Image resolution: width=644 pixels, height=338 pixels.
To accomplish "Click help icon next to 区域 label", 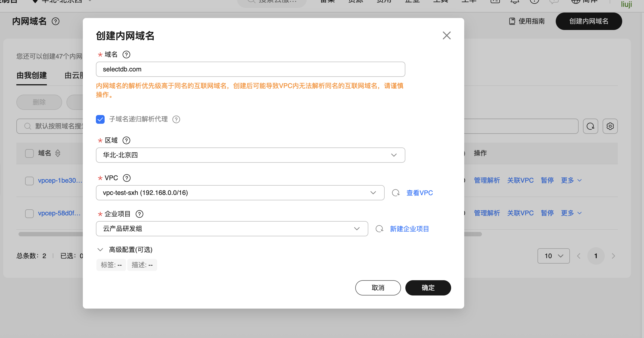I will 126,140.
